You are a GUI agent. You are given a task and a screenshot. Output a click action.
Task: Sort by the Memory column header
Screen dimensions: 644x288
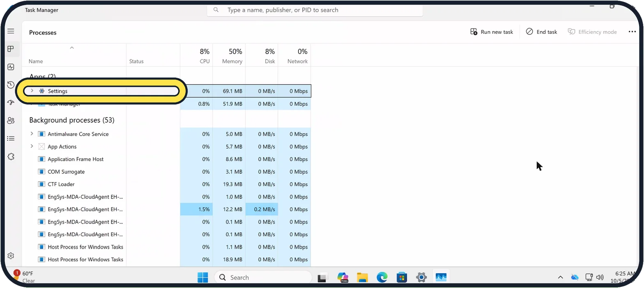pyautogui.click(x=229, y=56)
